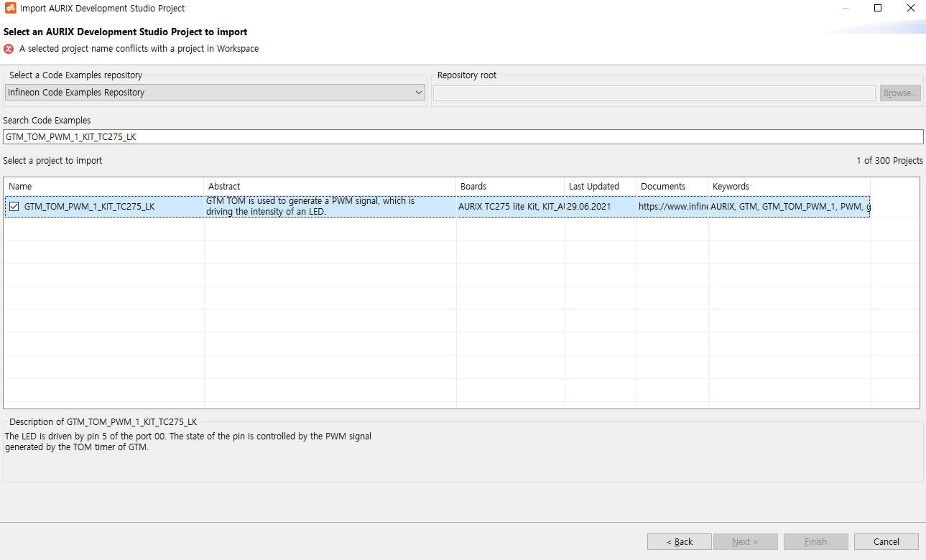Viewport: 926px width, 560px height.
Task: Click the Browse... button
Action: (x=900, y=93)
